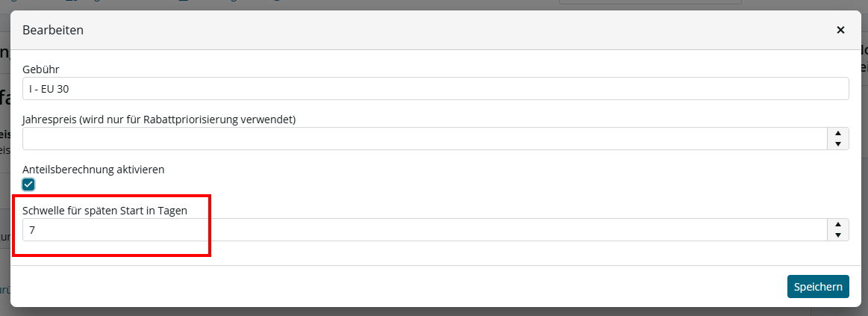Image resolution: width=868 pixels, height=316 pixels.
Task: Click the Bearbeiten dialog title
Action: [53, 30]
